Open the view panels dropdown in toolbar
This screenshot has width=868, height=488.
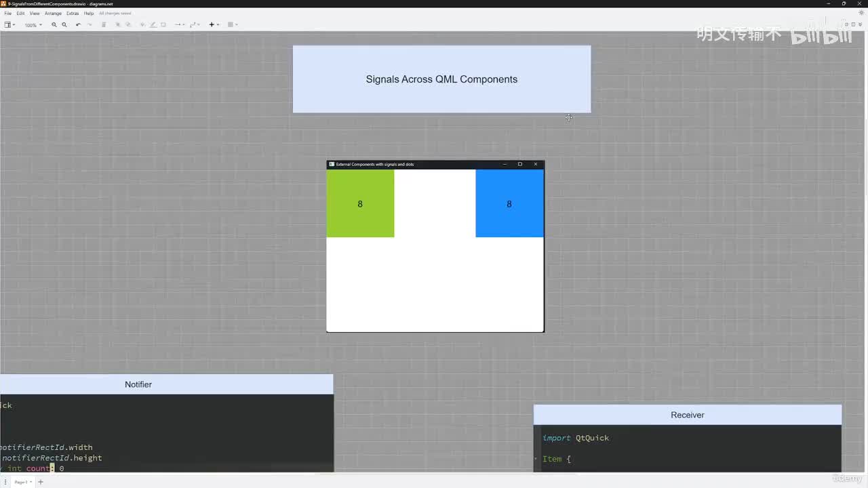point(10,25)
